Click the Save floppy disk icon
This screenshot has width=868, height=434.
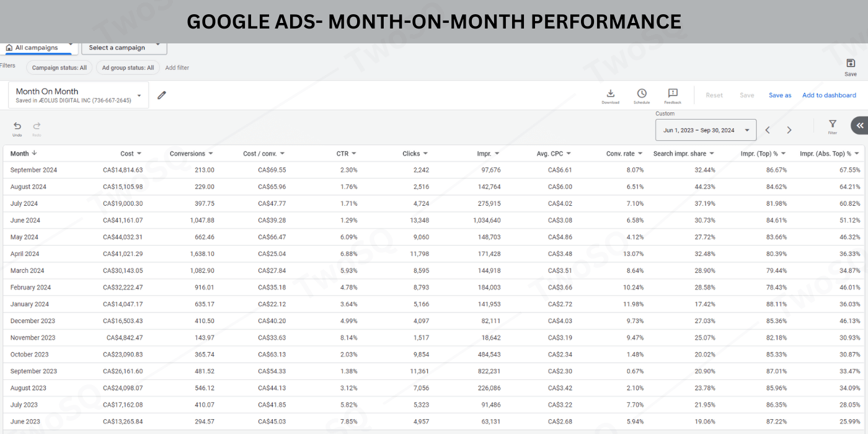click(851, 64)
